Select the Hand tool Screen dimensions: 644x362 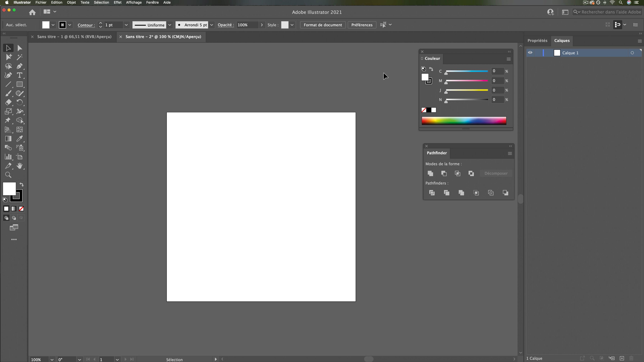(20, 166)
